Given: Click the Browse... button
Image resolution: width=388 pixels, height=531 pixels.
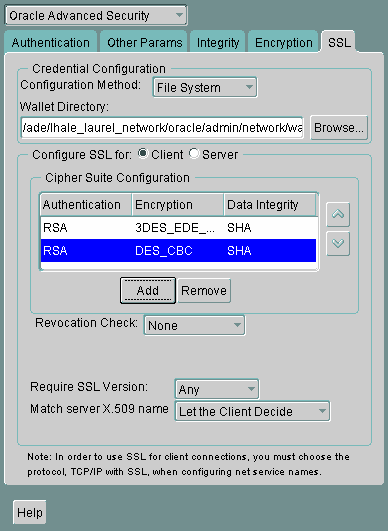Looking at the screenshot, I should tap(339, 128).
